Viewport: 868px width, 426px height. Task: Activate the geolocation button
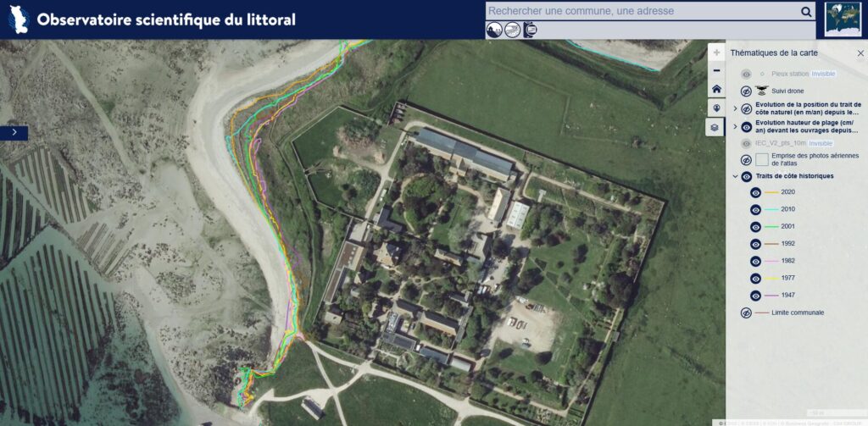pyautogui.click(x=717, y=108)
